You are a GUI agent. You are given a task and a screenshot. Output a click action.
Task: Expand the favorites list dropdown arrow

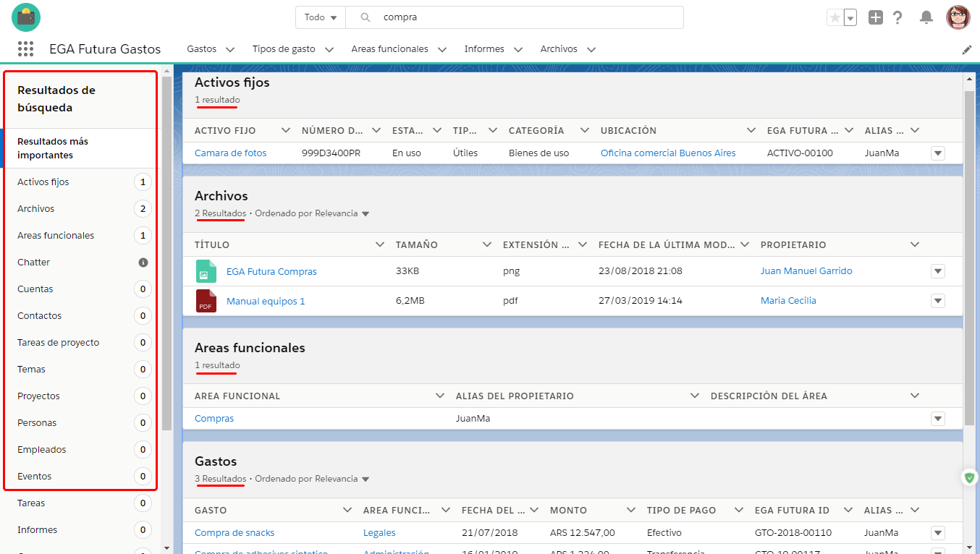[850, 17]
